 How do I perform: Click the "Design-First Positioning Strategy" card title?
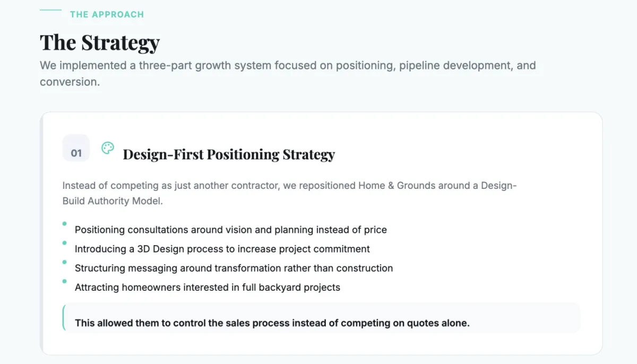(x=229, y=154)
